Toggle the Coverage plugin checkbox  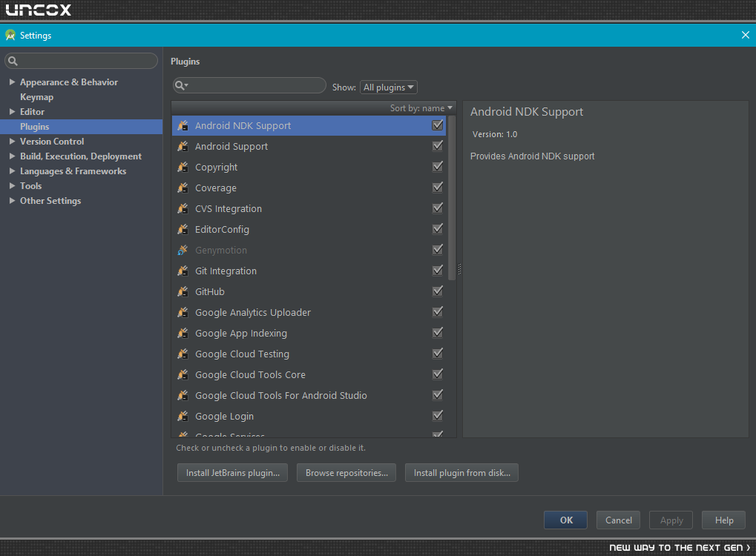tap(437, 188)
